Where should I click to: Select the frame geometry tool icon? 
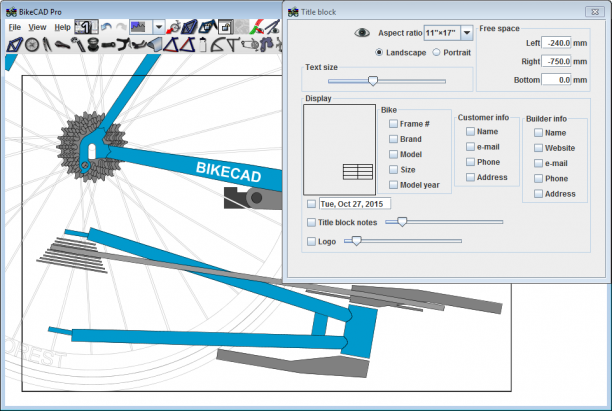pyautogui.click(x=14, y=44)
